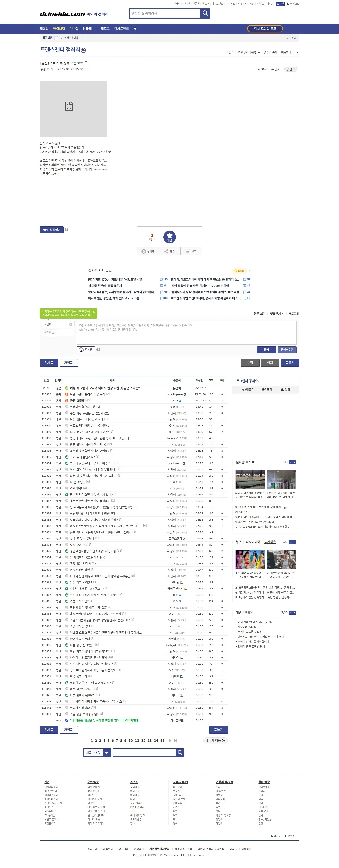Click the submarine thumbnail in 실시간 베스트
Viewport: 339px width, 868px height.
point(250,480)
